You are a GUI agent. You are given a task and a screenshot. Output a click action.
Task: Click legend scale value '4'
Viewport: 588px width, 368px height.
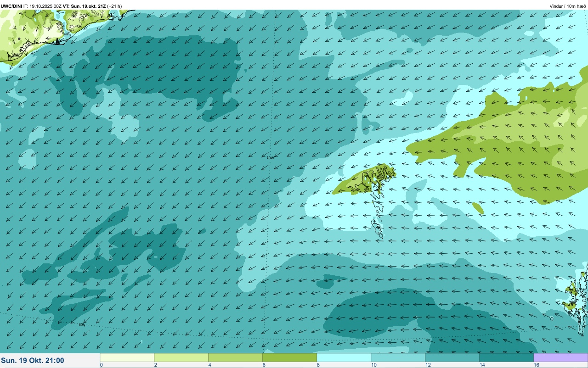pos(210,365)
